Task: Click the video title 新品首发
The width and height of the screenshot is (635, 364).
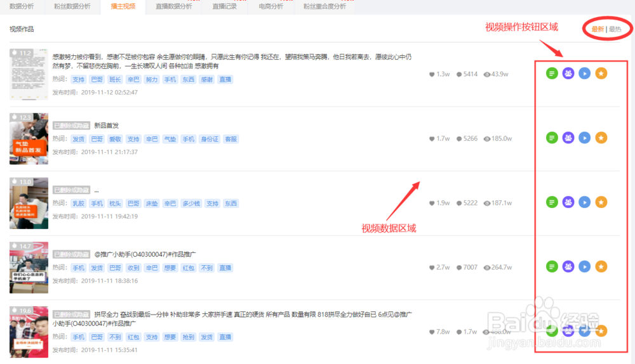Action: [x=106, y=126]
